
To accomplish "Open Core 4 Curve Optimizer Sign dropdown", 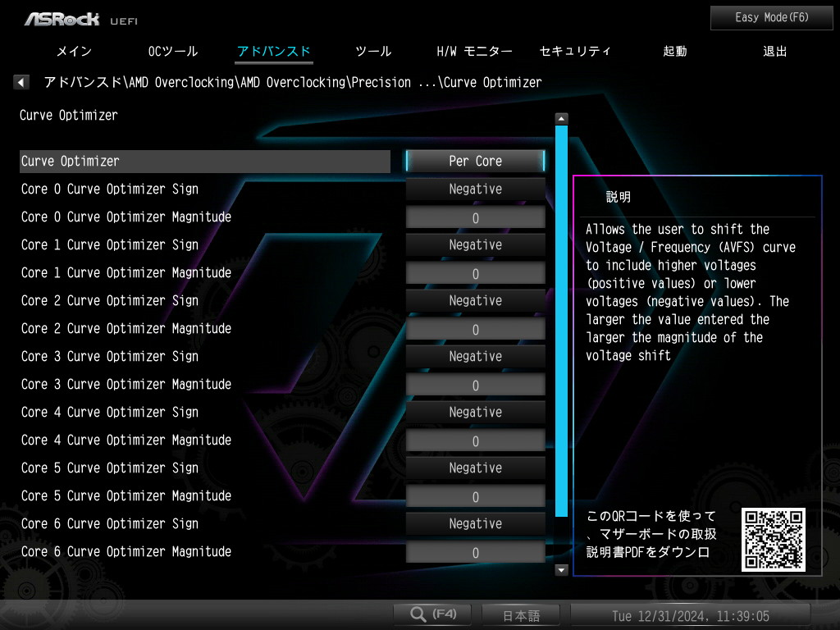I will (x=475, y=412).
